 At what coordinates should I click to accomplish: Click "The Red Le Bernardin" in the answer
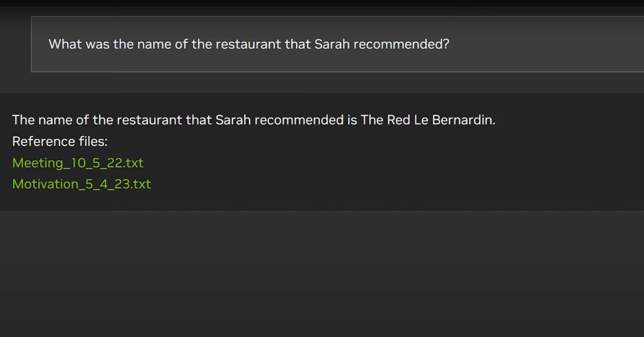(427, 120)
